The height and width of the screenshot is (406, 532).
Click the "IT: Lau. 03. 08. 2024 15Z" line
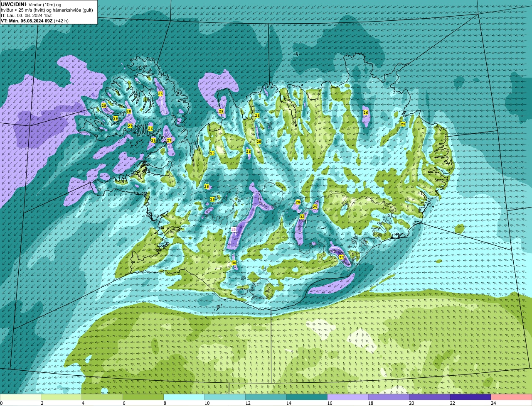[27, 15]
